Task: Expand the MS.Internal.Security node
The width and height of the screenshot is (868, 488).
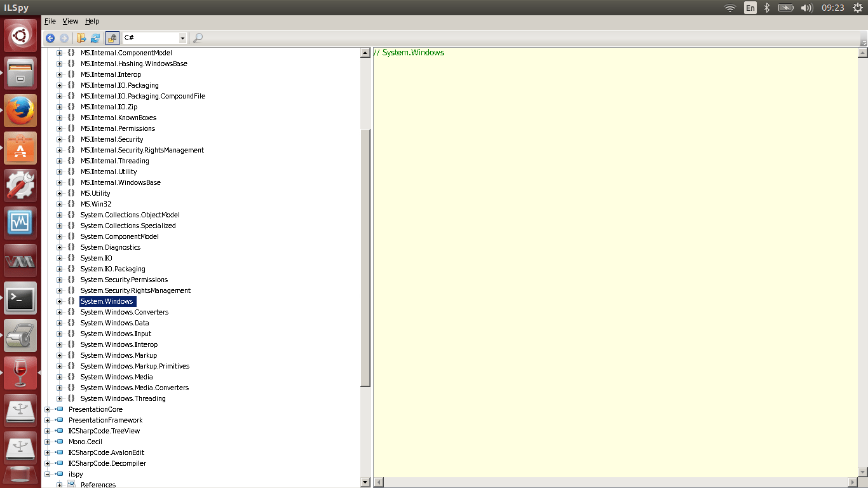Action: pyautogui.click(x=59, y=139)
